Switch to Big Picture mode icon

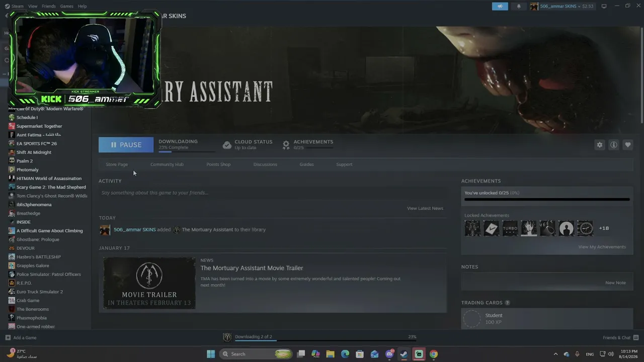tap(604, 6)
